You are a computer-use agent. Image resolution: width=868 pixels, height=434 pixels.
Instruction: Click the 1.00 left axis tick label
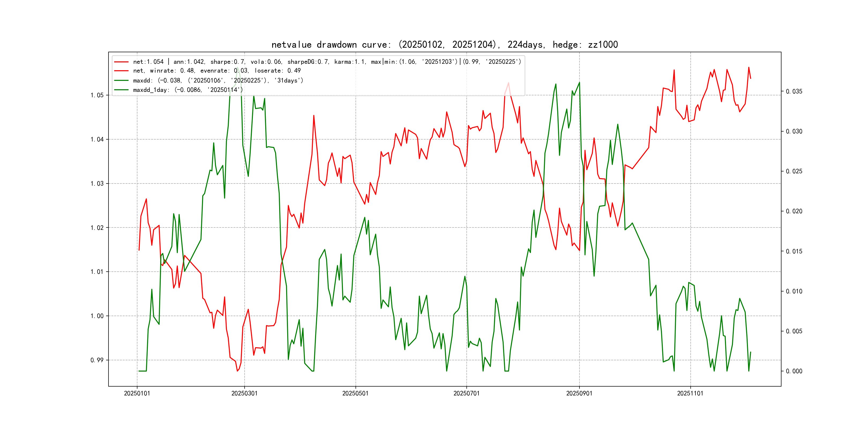pos(97,316)
